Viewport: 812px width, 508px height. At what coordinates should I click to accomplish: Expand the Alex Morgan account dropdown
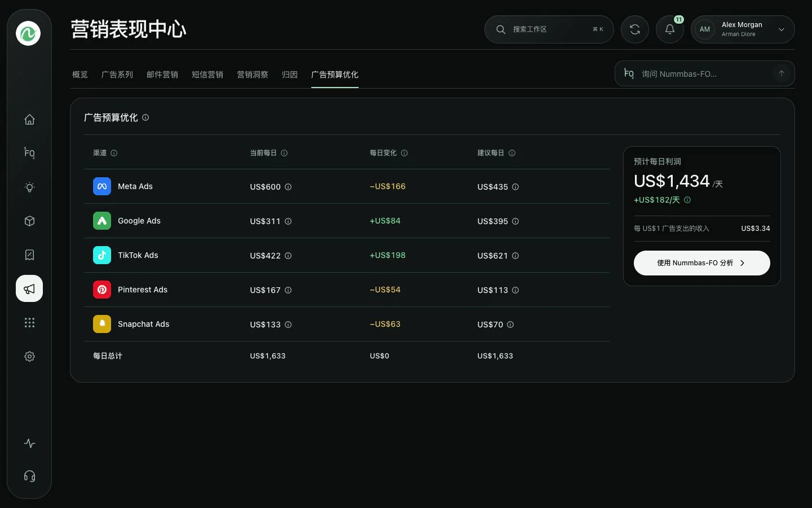coord(782,29)
